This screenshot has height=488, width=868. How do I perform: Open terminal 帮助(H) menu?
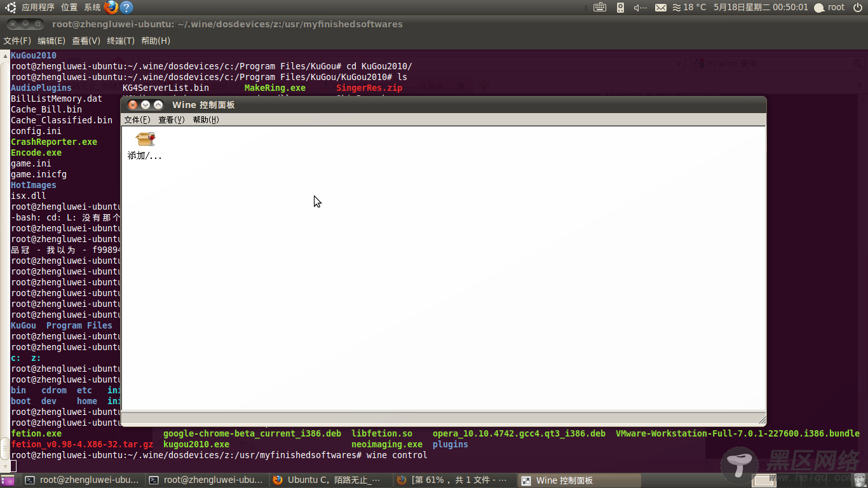(x=156, y=41)
